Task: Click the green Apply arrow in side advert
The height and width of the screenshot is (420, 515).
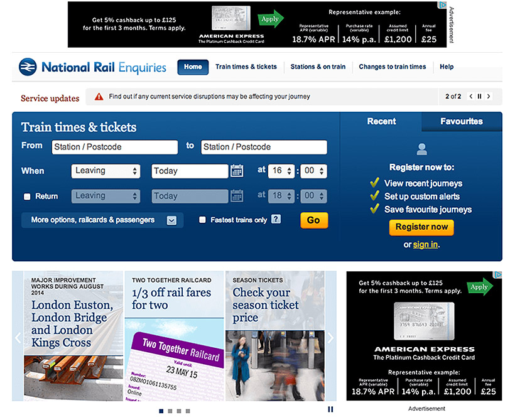Action: point(480,287)
